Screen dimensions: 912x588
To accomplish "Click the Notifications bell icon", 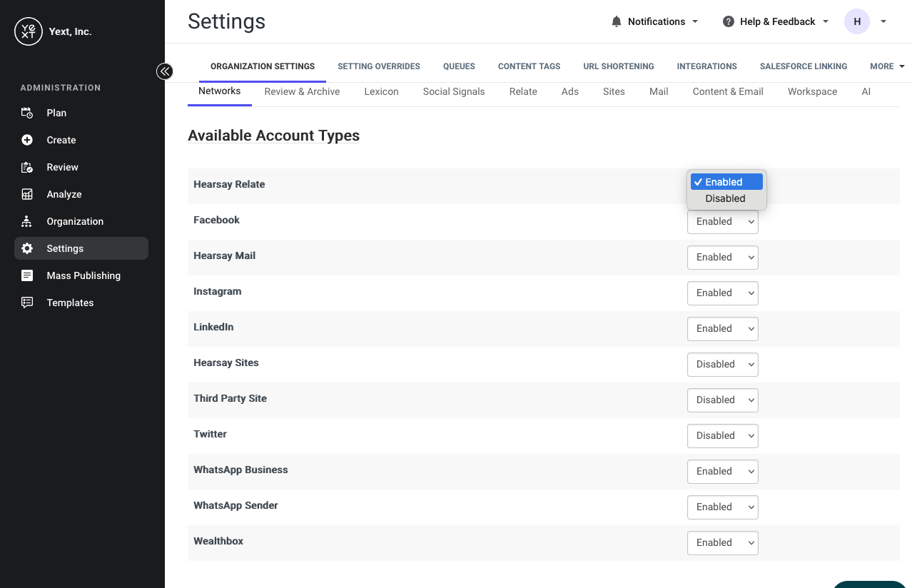I will coord(617,21).
